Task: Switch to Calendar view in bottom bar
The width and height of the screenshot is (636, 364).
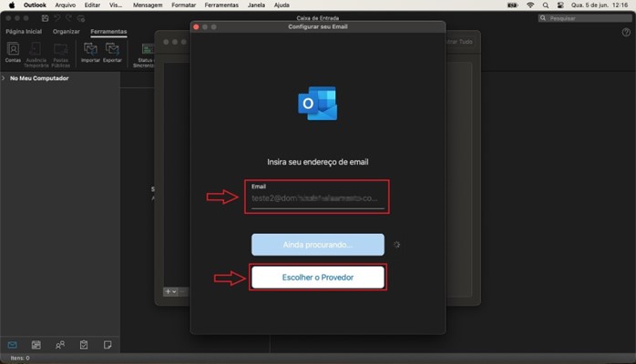Action: pyautogui.click(x=36, y=345)
